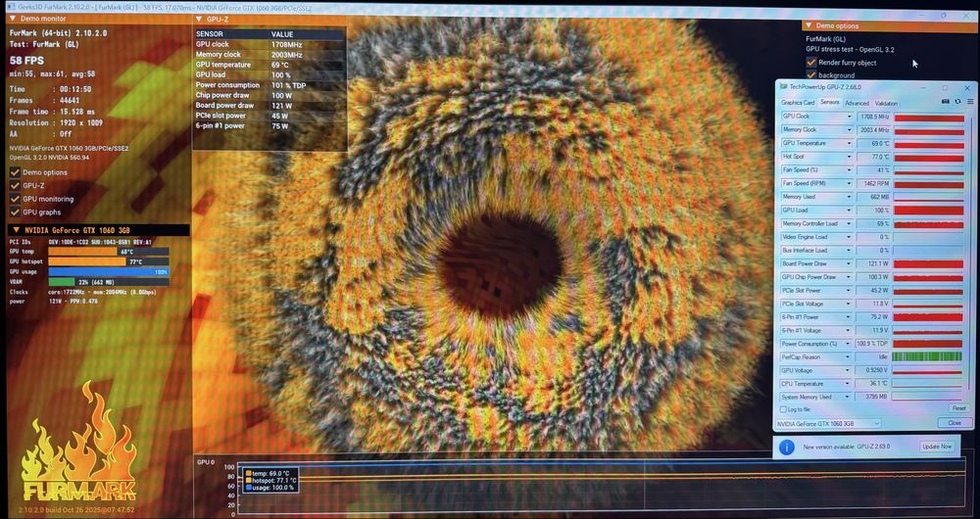
Task: Click the PCI IDs line in GPU monitor
Action: [80, 242]
